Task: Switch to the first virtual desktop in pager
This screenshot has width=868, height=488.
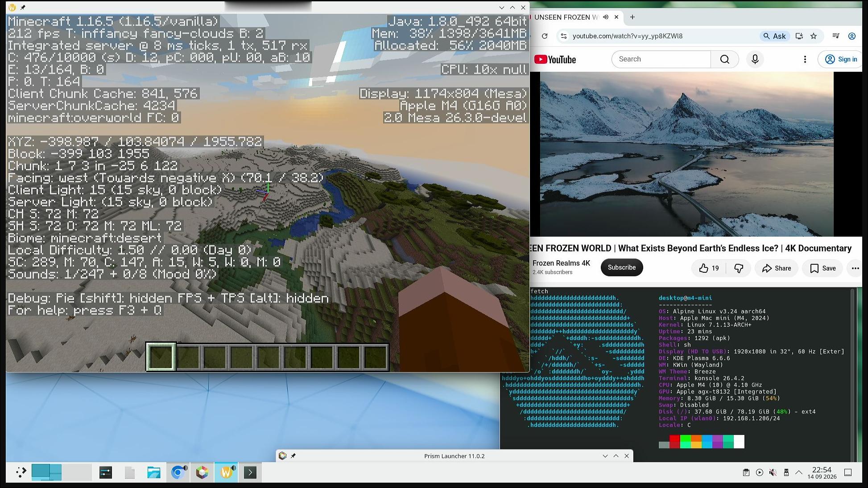Action: click(x=46, y=472)
